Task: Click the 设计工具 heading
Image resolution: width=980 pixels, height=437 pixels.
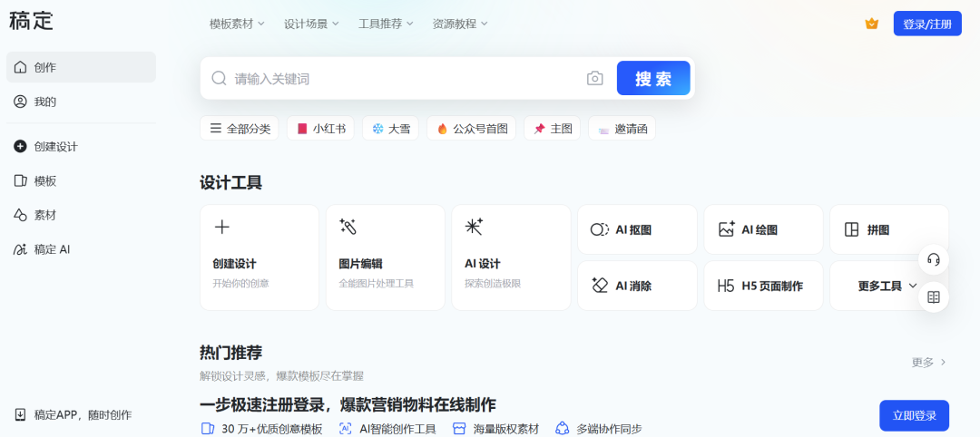Action: (x=231, y=183)
